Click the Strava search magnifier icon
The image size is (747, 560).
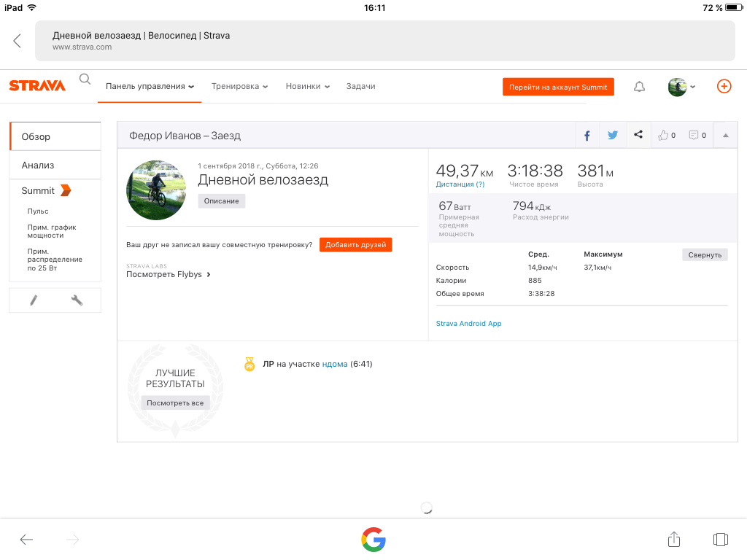click(x=85, y=79)
